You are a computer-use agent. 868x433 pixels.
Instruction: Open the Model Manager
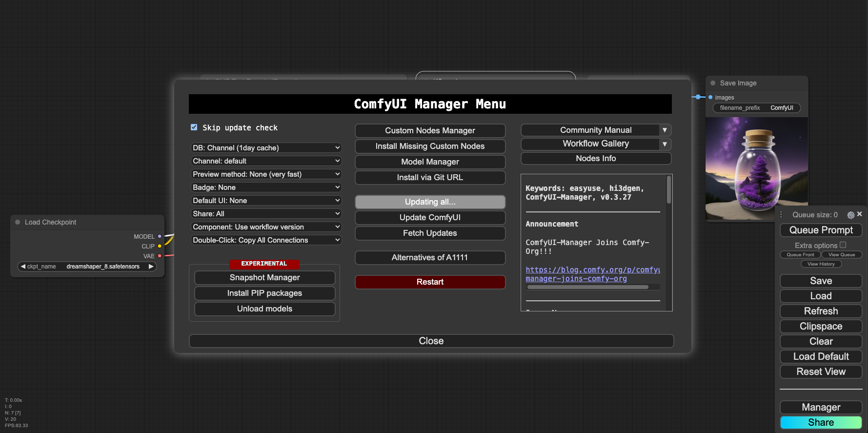[430, 162]
